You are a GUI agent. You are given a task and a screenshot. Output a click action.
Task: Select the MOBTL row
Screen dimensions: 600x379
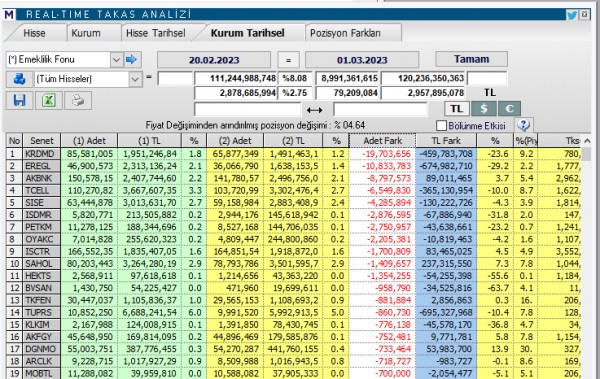[293, 374]
